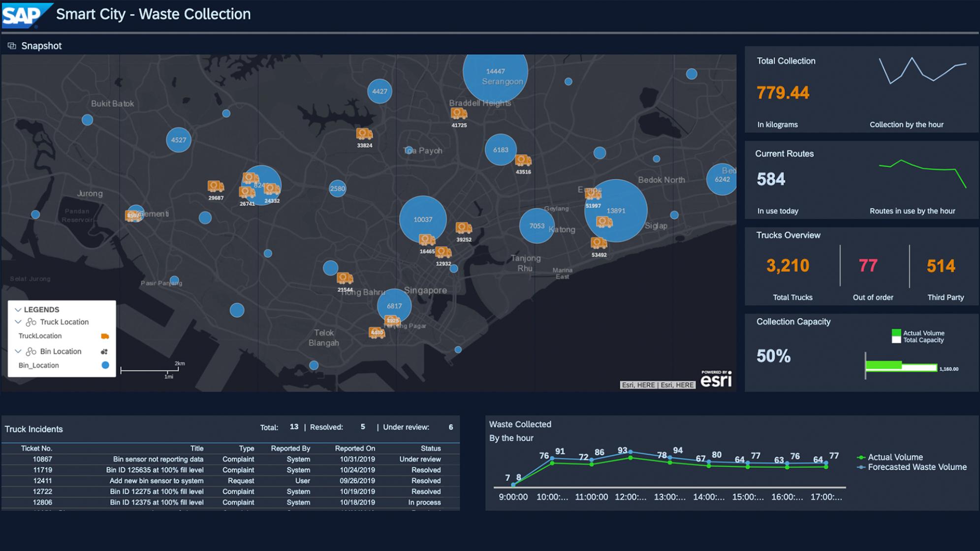This screenshot has width=980, height=551.
Task: Select truck icon labeled 33824
Action: 364,134
